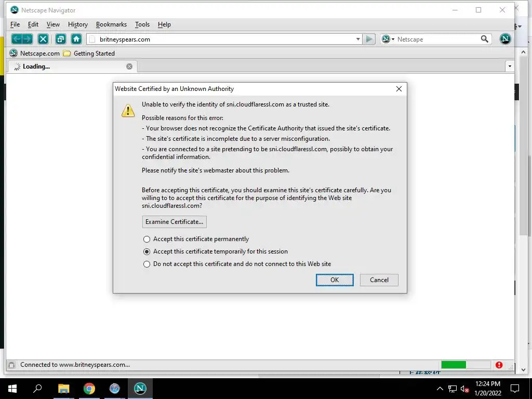This screenshot has width=532, height=399.
Task: Open the History menu
Action: (78, 24)
